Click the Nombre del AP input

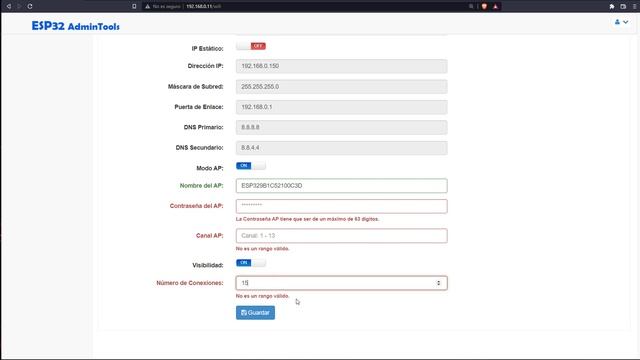342,186
